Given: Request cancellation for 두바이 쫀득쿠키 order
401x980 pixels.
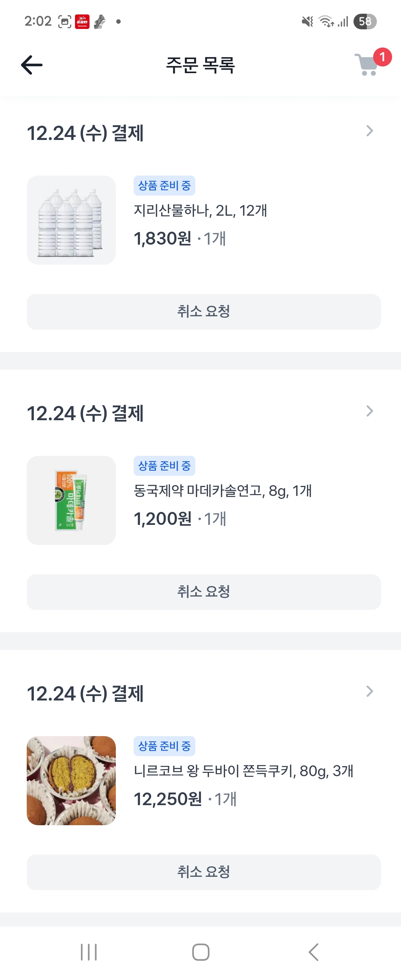Looking at the screenshot, I should (203, 872).
